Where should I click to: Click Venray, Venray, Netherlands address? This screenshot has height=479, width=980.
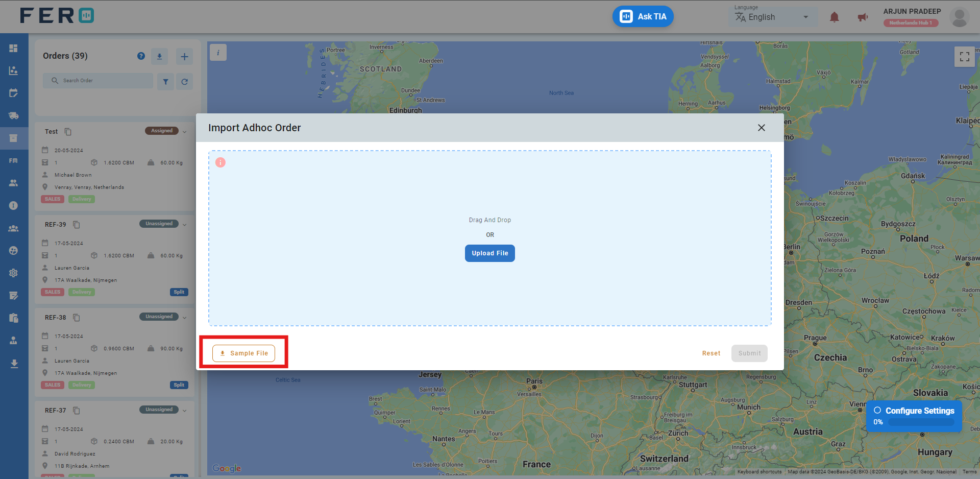89,187
